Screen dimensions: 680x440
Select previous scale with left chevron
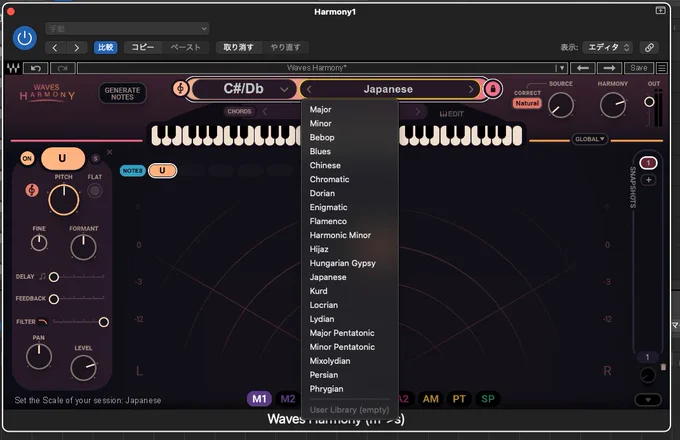tap(309, 90)
